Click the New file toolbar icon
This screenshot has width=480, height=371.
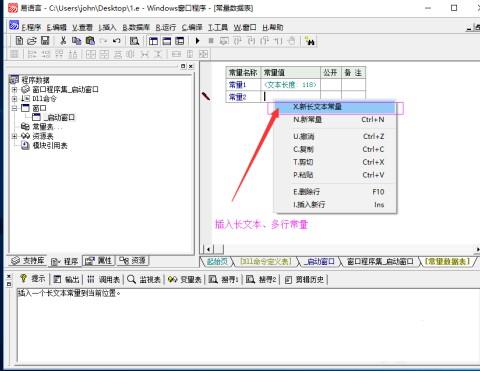tap(19, 41)
